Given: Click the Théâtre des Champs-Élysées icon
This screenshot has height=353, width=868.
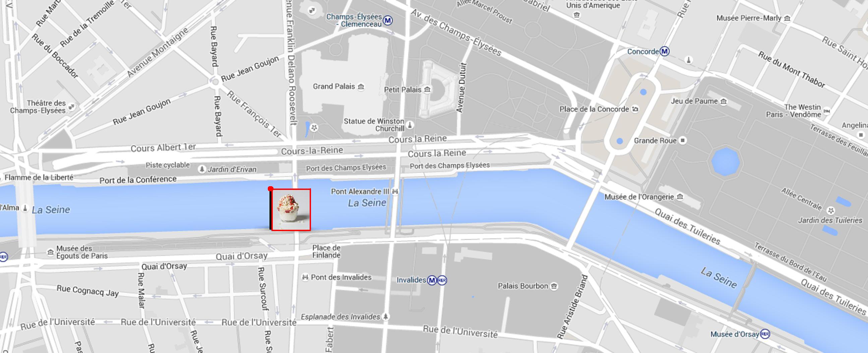Looking at the screenshot, I should pos(71,107).
